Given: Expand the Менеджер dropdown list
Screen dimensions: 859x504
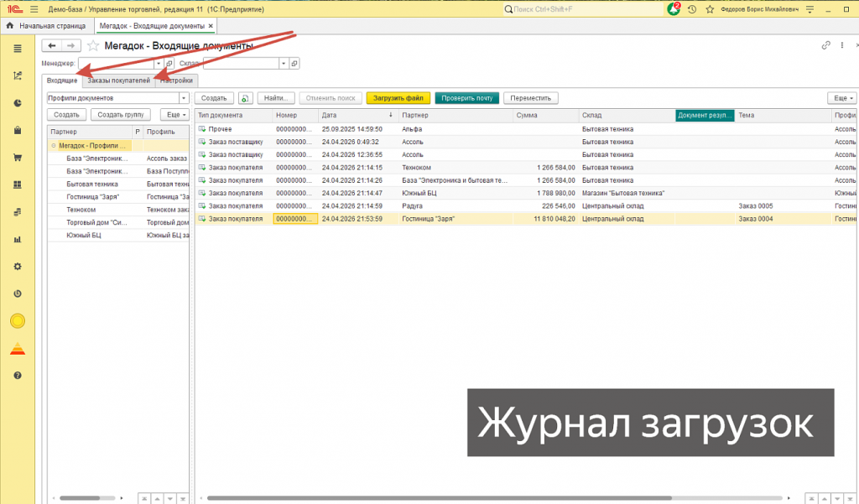Looking at the screenshot, I should (159, 64).
